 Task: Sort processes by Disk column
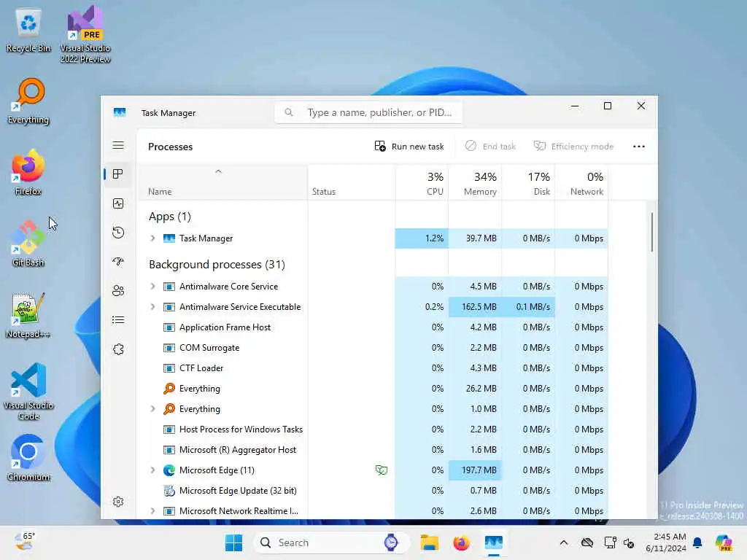(x=528, y=183)
